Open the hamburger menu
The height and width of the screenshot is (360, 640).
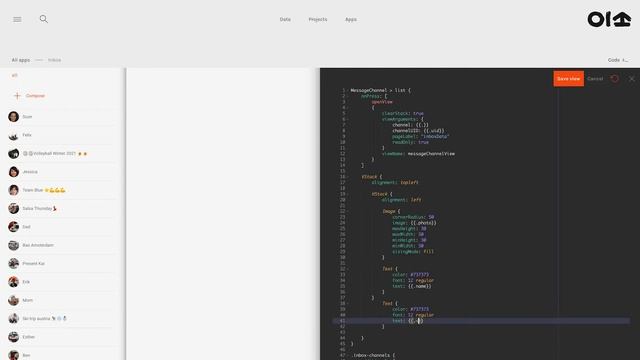point(17,19)
